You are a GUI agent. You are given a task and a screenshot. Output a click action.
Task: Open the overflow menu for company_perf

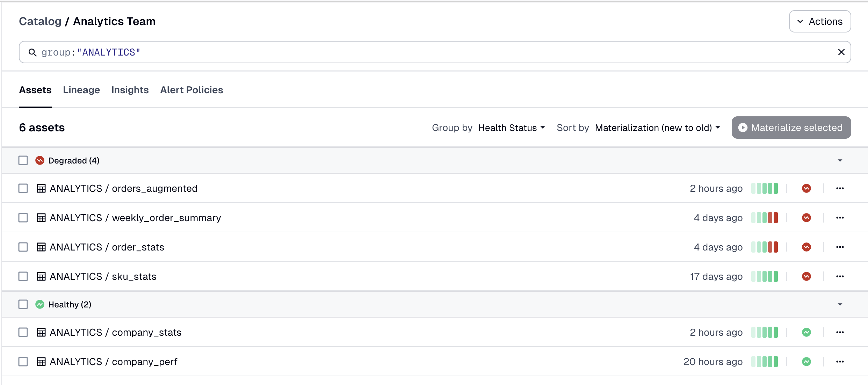(x=840, y=362)
